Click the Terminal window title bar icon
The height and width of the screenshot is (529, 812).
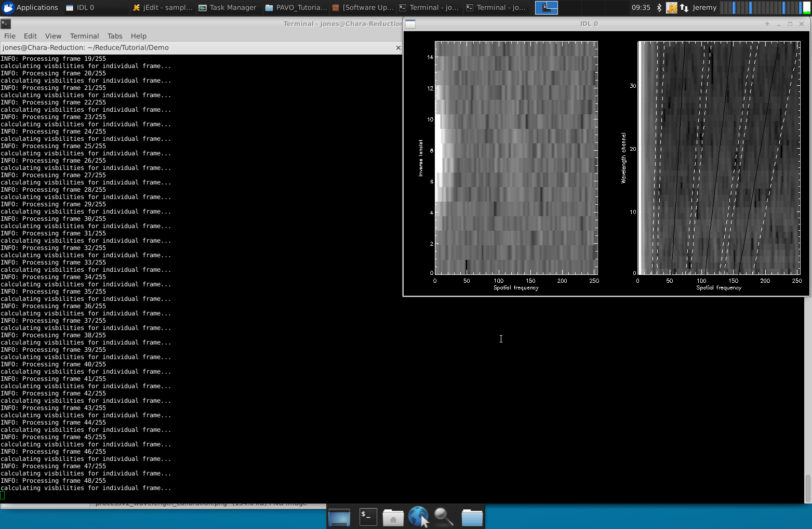(6, 23)
